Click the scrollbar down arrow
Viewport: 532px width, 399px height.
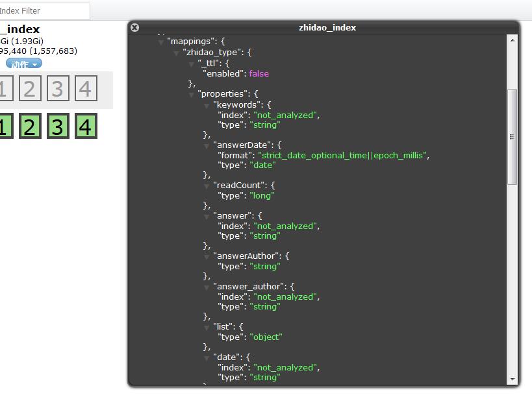click(513, 380)
